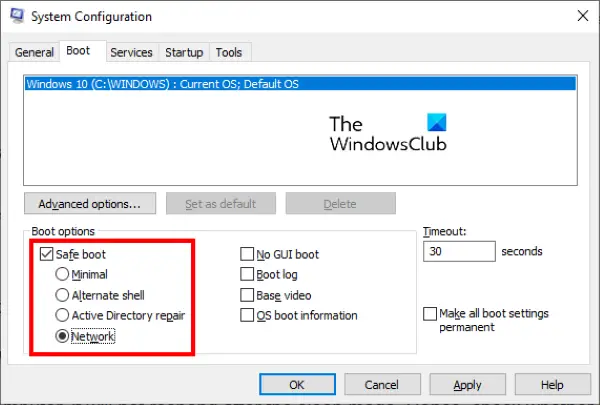Click the Delete button

[x=340, y=204]
